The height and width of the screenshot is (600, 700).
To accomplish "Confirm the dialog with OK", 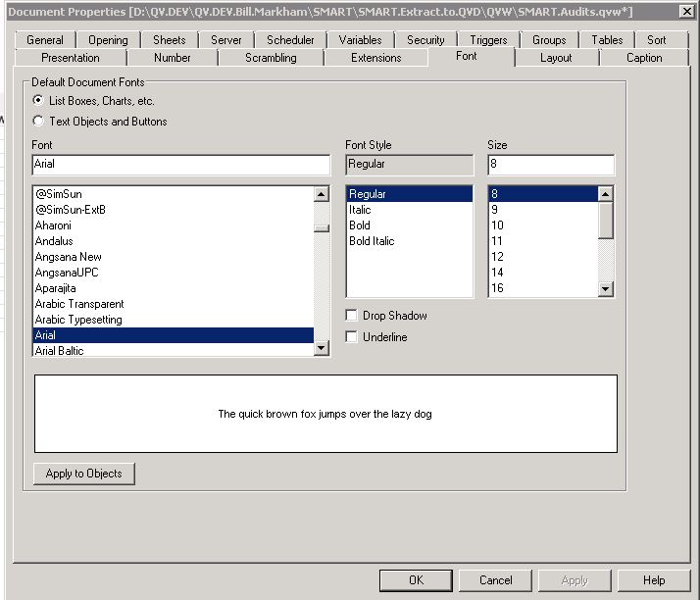I will (x=416, y=580).
